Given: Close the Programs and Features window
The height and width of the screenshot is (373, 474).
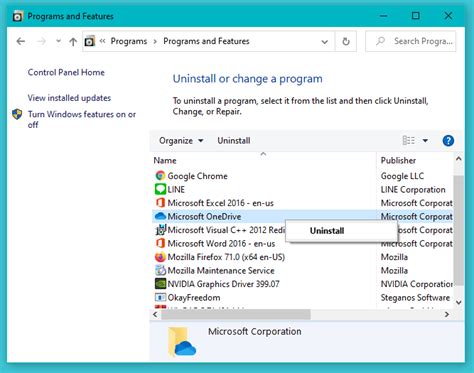Looking at the screenshot, I should click(448, 16).
